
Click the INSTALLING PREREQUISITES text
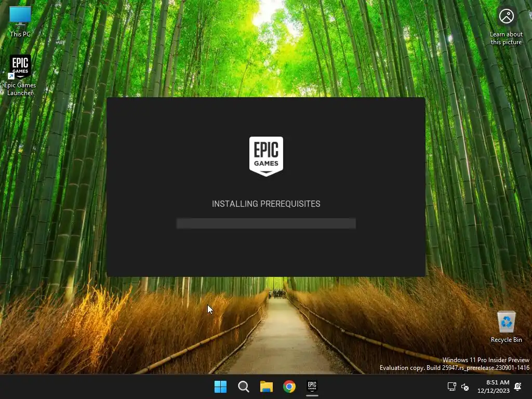266,204
